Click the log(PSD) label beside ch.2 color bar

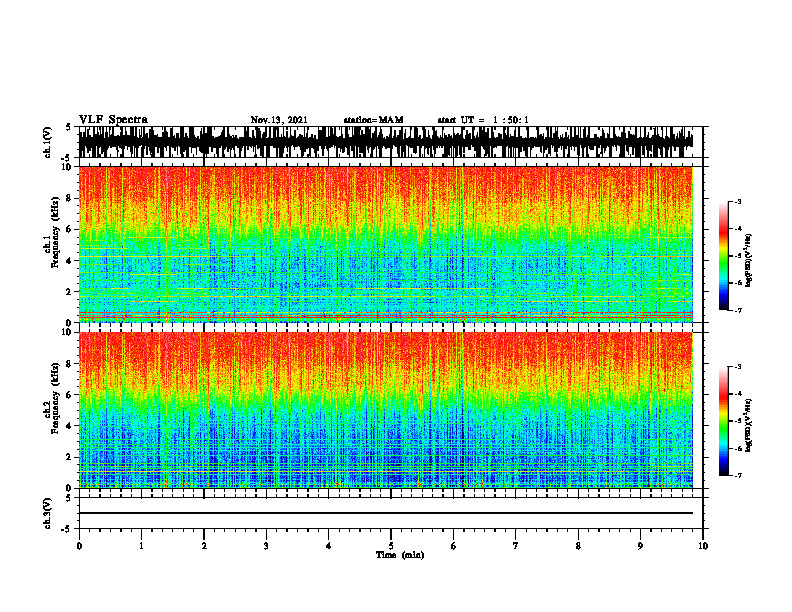point(749,425)
